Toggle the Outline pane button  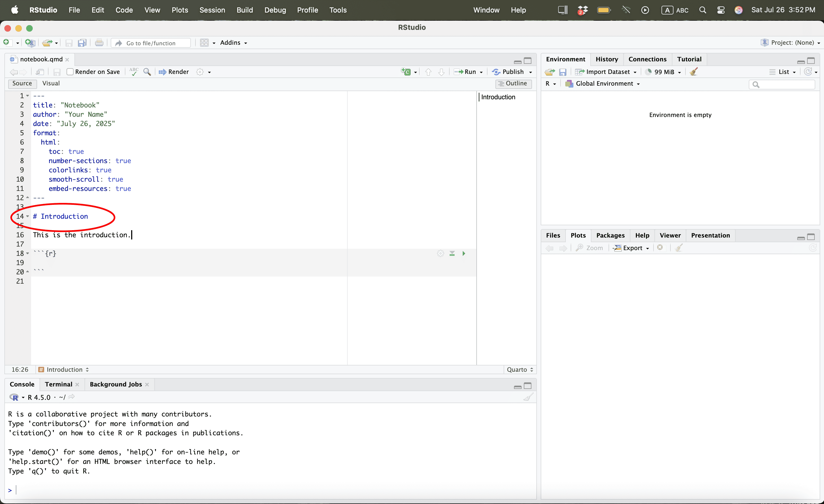(x=513, y=83)
